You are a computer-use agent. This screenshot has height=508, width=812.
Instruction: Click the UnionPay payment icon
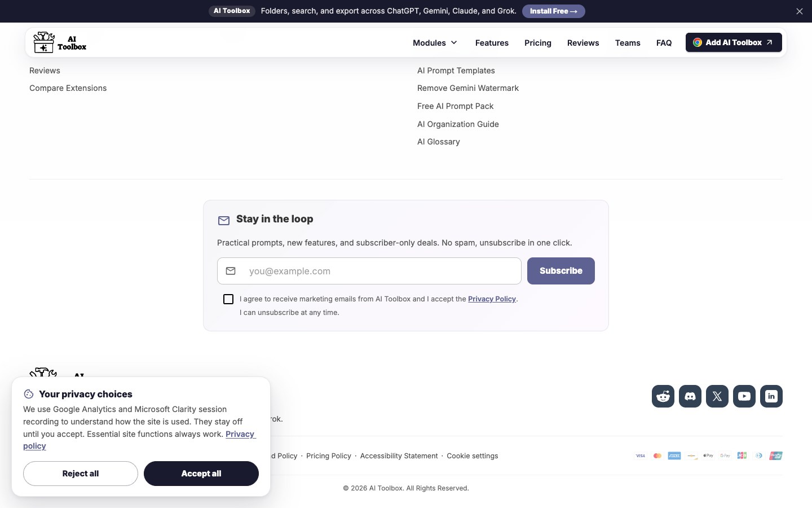click(776, 456)
